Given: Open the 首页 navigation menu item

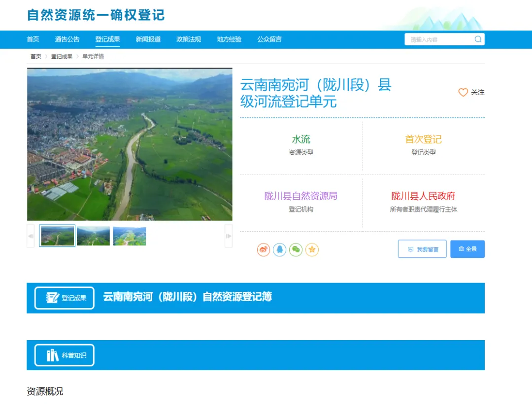Looking at the screenshot, I should tap(33, 39).
